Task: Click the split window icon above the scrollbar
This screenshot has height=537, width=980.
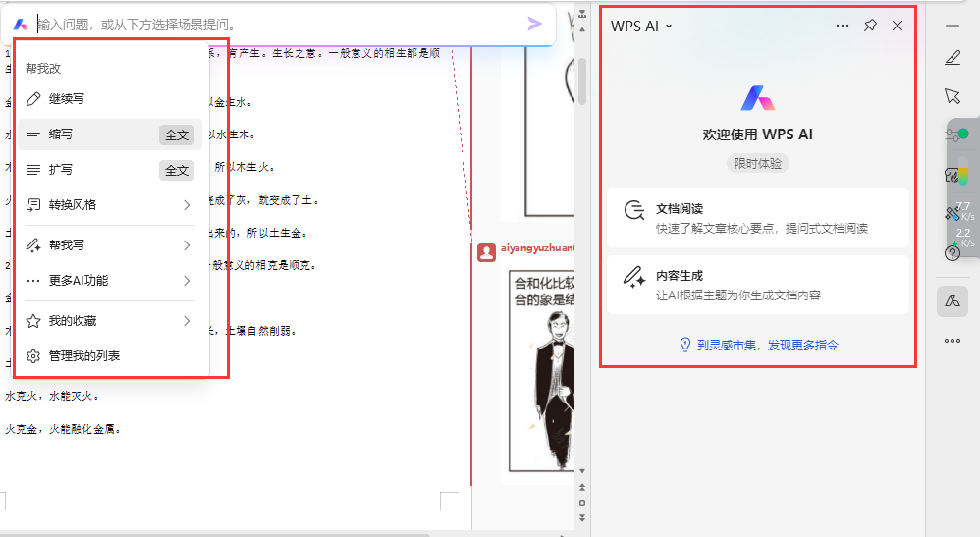Action: pos(582,14)
